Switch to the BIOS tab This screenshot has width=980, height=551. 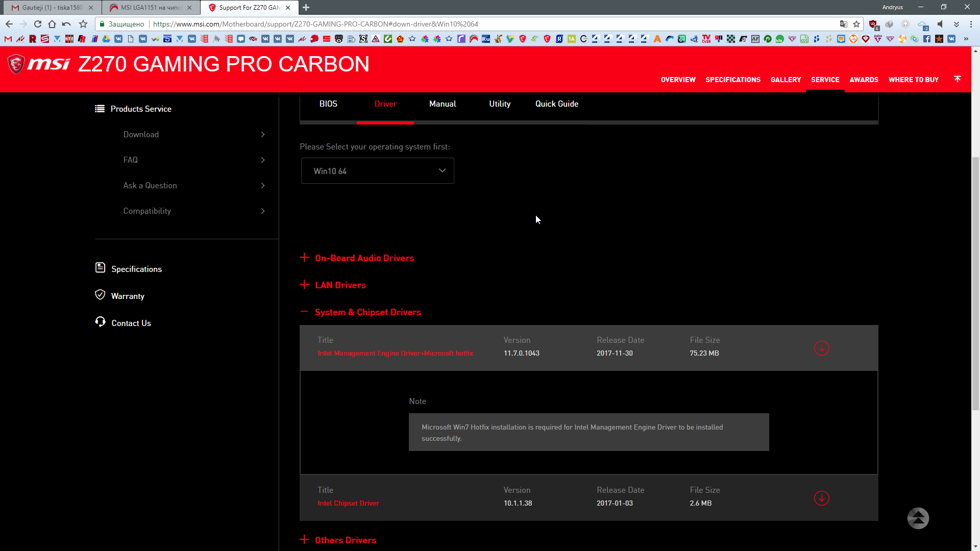click(328, 104)
